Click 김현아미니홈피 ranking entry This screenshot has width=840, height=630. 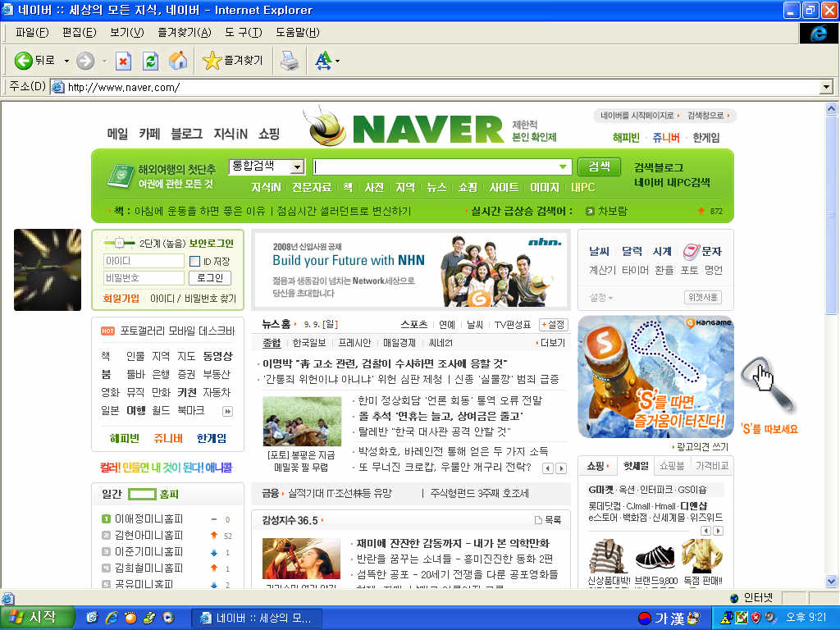point(149,535)
